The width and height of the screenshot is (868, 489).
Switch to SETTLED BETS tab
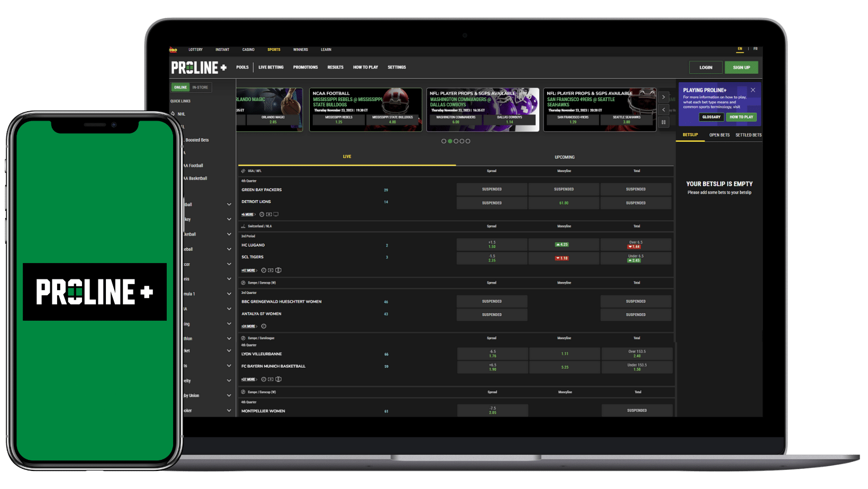[x=748, y=135]
